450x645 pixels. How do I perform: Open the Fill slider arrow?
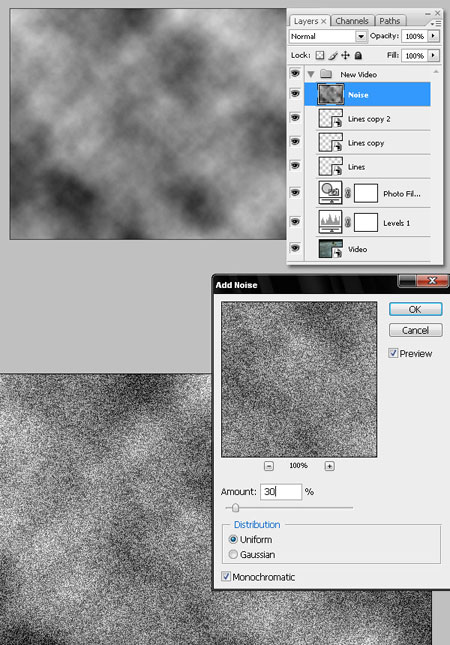434,55
